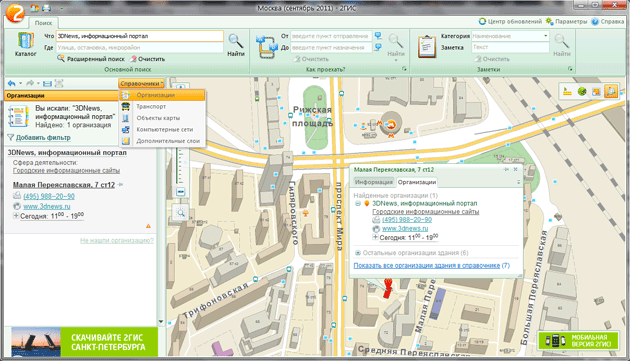Click the route swap icon in Как проехать
Viewport: 630px width, 361px height.
click(x=267, y=46)
